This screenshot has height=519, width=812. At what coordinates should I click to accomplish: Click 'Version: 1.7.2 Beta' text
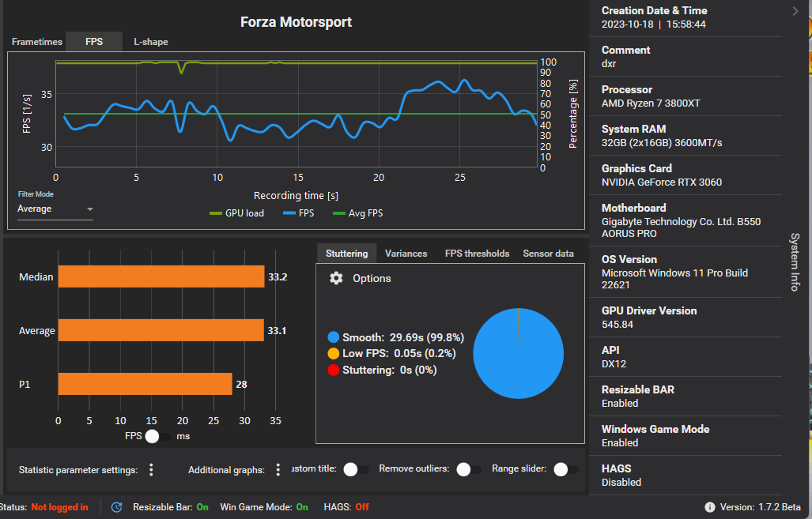coord(761,507)
